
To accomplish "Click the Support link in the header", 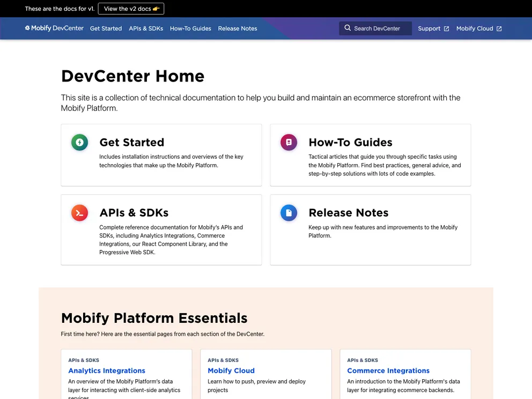I will coord(428,28).
